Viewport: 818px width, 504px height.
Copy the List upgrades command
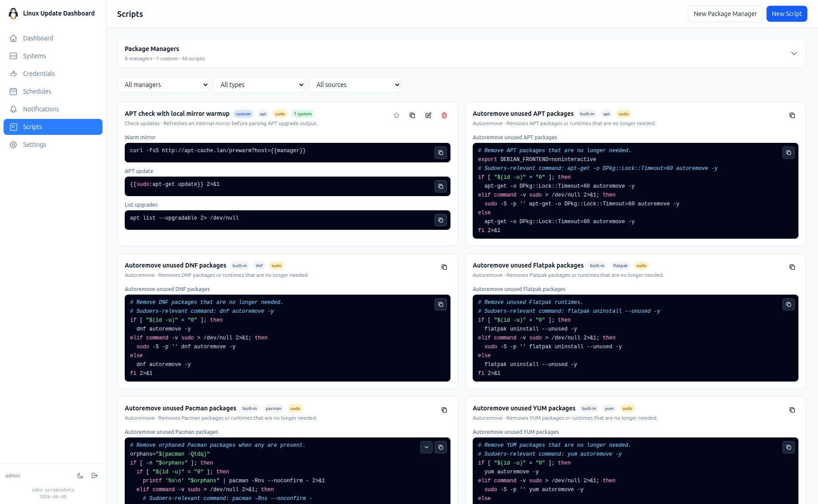pyautogui.click(x=441, y=220)
